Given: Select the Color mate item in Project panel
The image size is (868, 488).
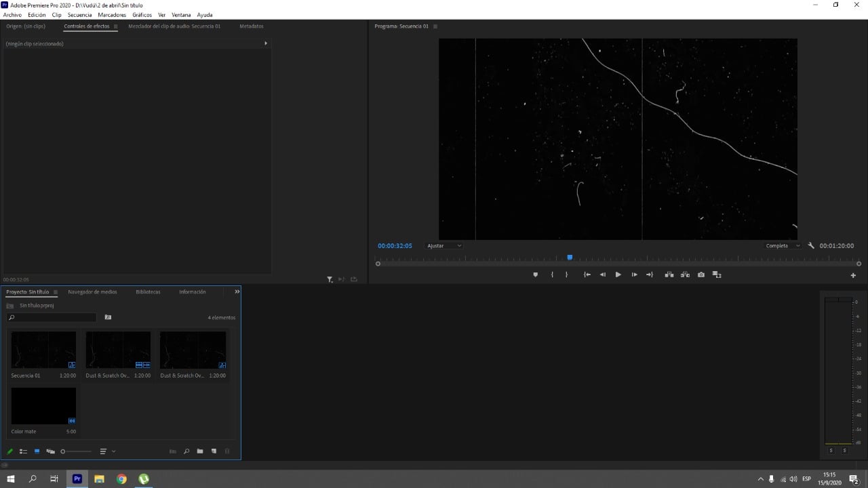Looking at the screenshot, I should [43, 405].
